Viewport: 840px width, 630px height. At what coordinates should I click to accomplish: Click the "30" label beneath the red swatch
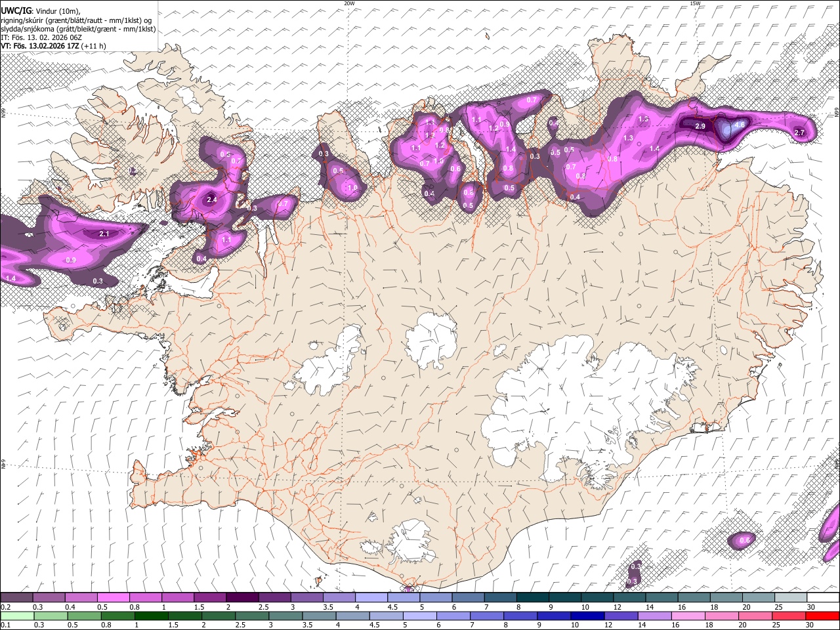tap(811, 625)
